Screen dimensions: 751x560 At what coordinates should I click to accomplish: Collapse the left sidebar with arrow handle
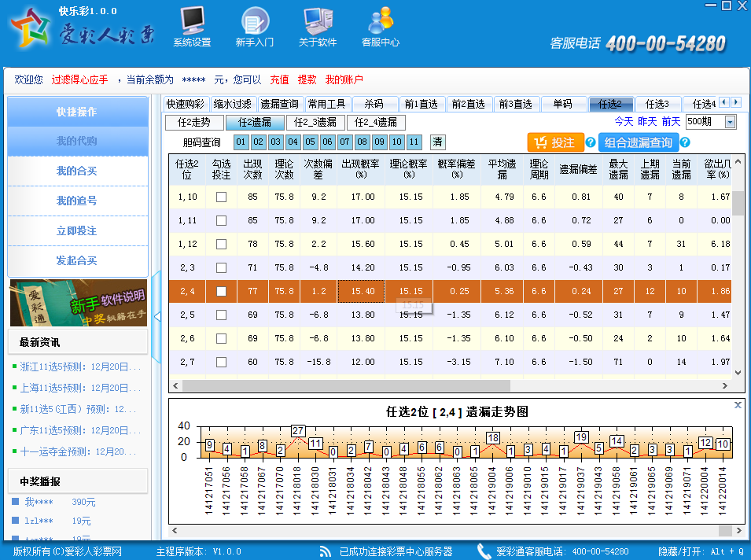(156, 316)
